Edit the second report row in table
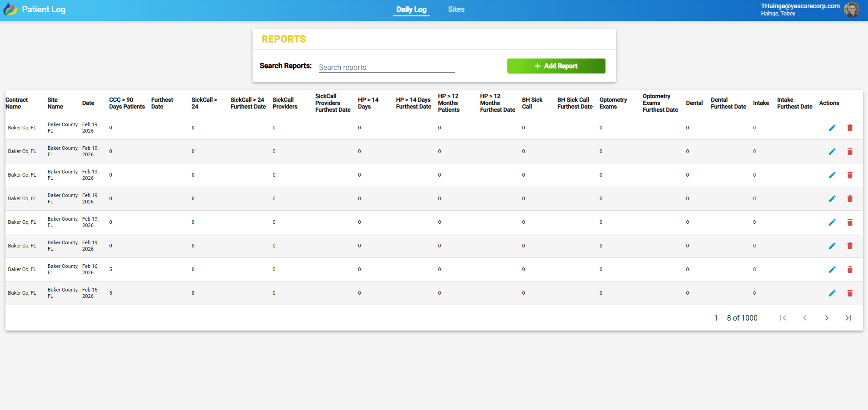868x410 pixels. point(832,152)
